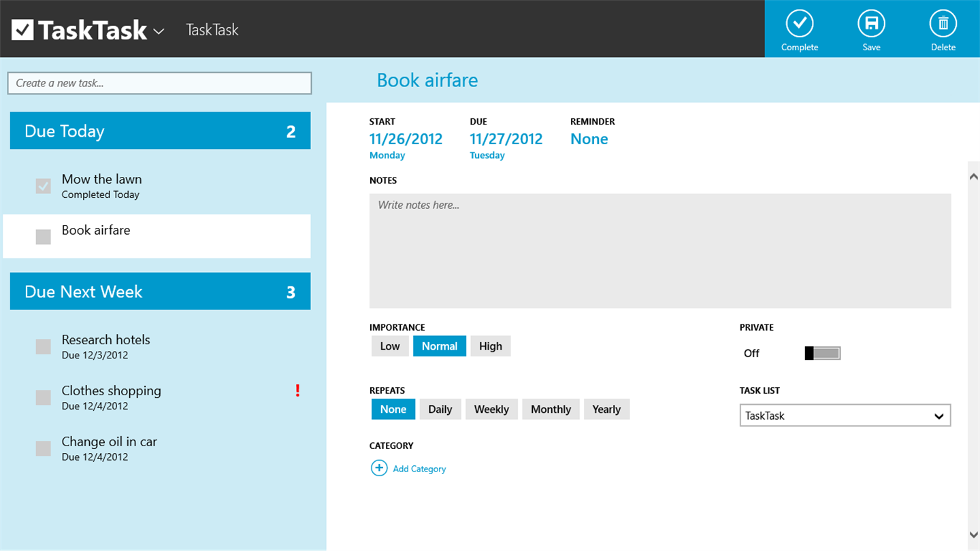Click the scrollbar up arrow in details pane
The image size is (980, 551).
(x=973, y=176)
